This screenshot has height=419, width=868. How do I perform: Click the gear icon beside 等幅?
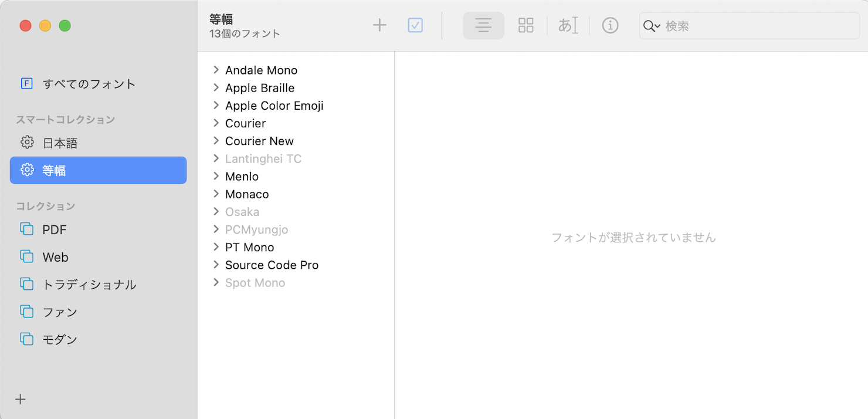[x=27, y=170]
